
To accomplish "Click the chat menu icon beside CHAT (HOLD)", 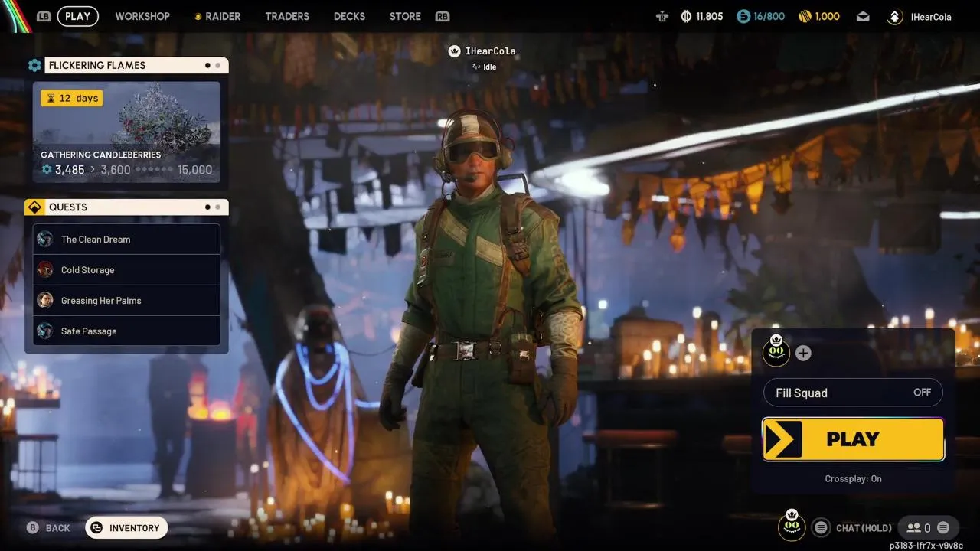I will coord(821,527).
